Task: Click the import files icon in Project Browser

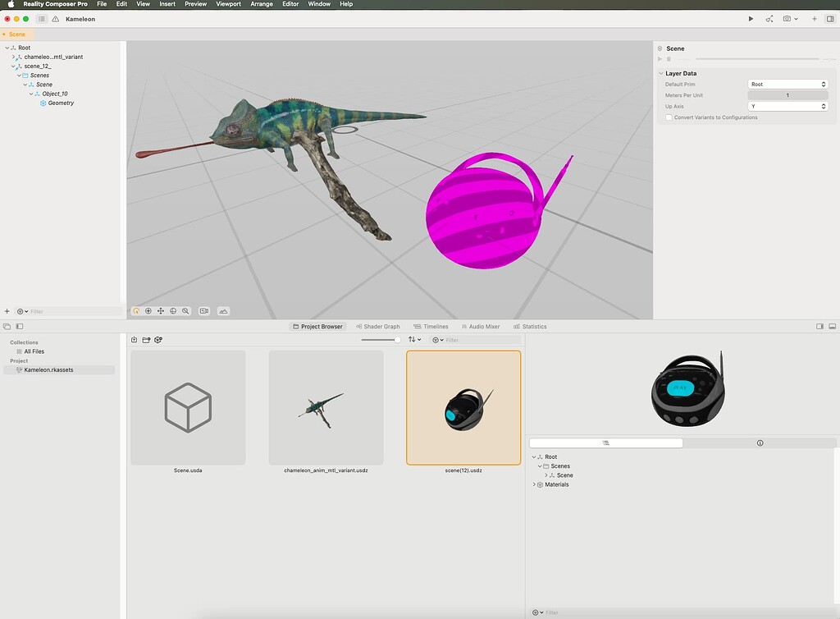Action: click(135, 339)
